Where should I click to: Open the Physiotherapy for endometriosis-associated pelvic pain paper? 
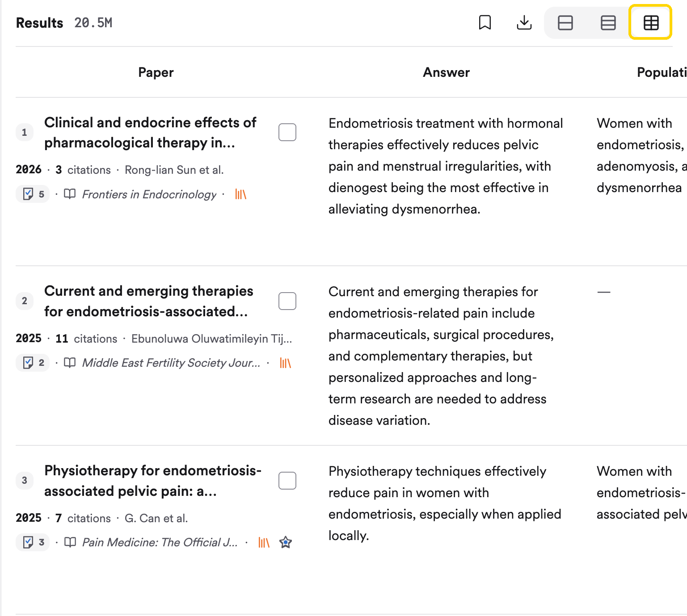(153, 481)
